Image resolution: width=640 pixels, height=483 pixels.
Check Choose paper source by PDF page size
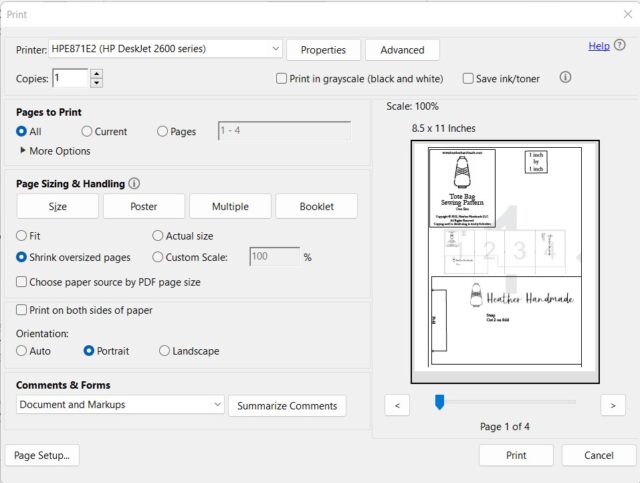21,282
